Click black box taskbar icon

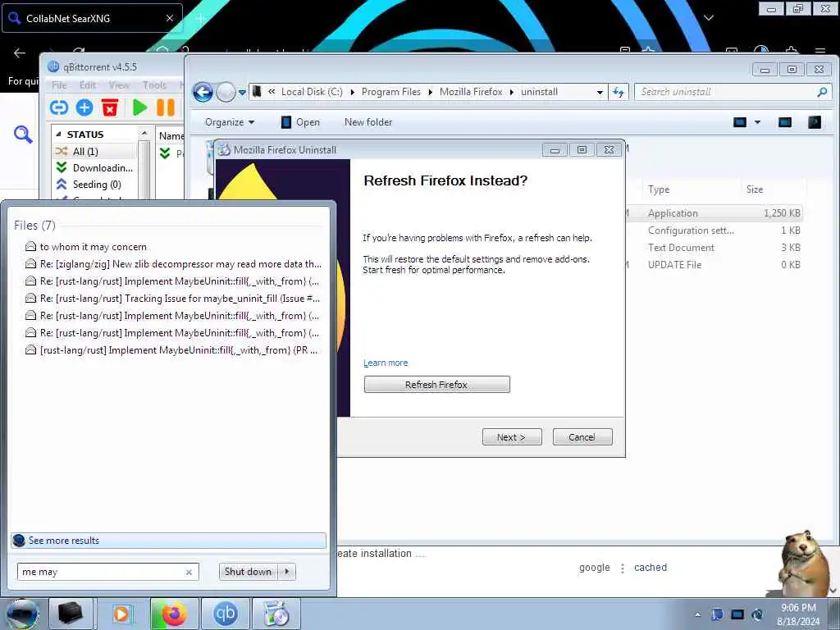click(x=71, y=614)
